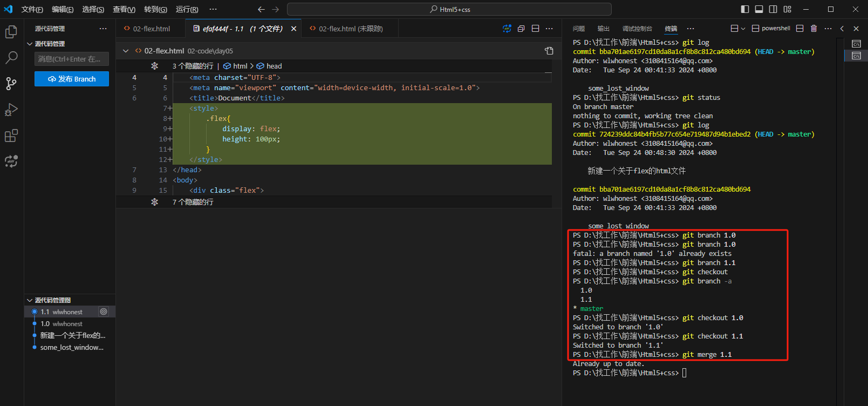Open the terminal panel more actions ellipsis
Image resolution: width=868 pixels, height=406 pixels.
point(828,29)
